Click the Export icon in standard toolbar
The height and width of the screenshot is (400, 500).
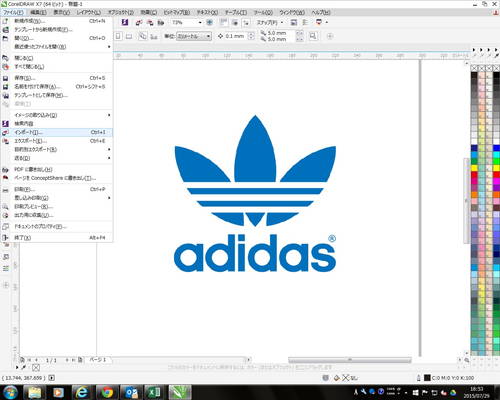tap(150, 22)
